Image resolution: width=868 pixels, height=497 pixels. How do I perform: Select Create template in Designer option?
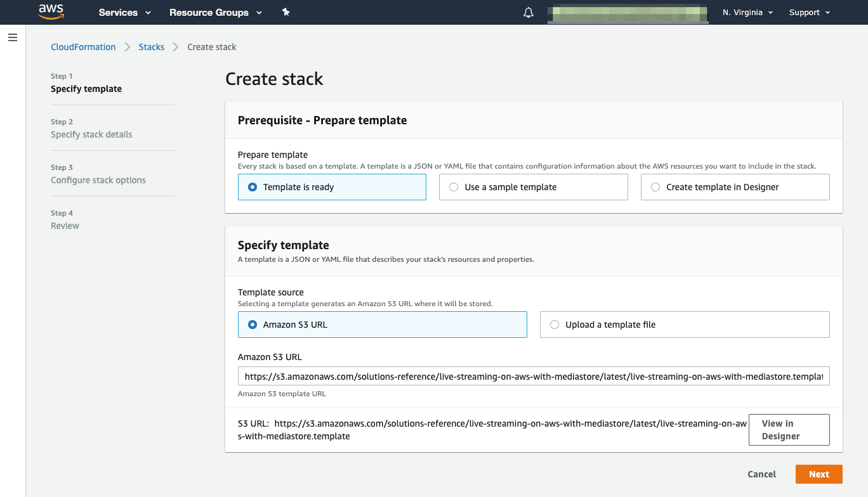click(735, 187)
